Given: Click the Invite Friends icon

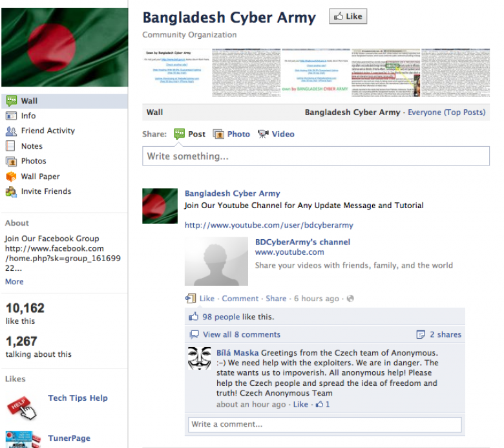Looking at the screenshot, I should tap(11, 192).
